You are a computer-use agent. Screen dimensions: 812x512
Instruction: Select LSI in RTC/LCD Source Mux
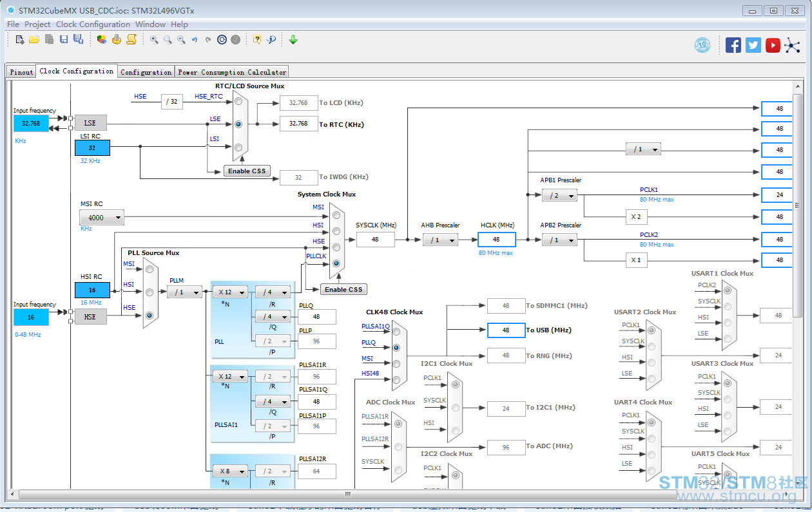pos(238,147)
